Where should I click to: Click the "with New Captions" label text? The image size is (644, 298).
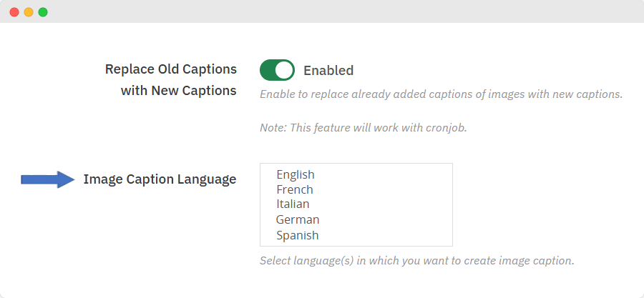coord(178,91)
